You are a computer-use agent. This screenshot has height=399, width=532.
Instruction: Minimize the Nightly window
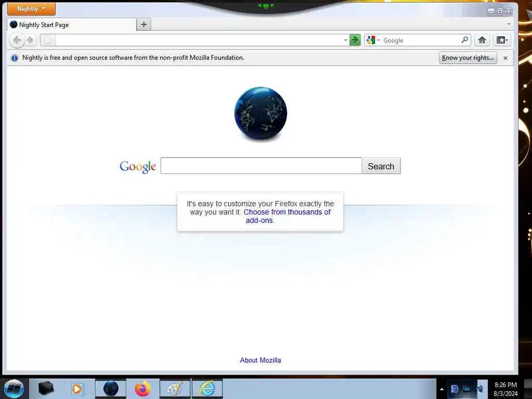(491, 12)
